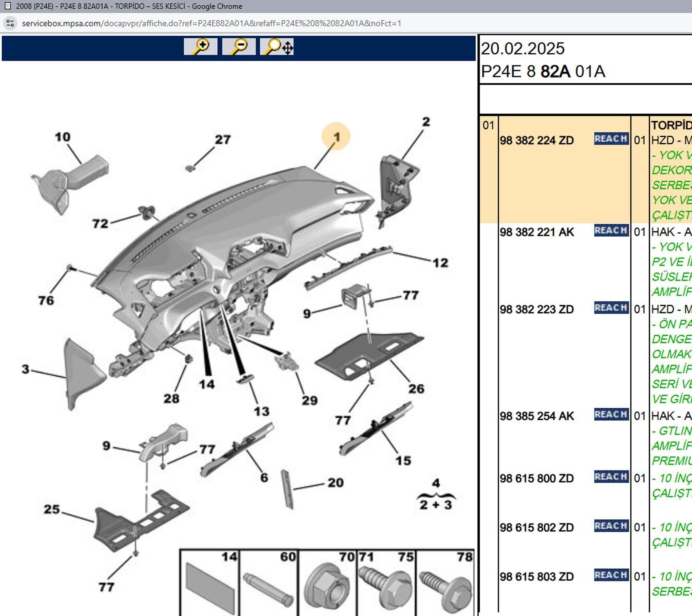692x616 pixels.
Task: Select highlighted callout number 1 on diagram
Action: [x=336, y=137]
